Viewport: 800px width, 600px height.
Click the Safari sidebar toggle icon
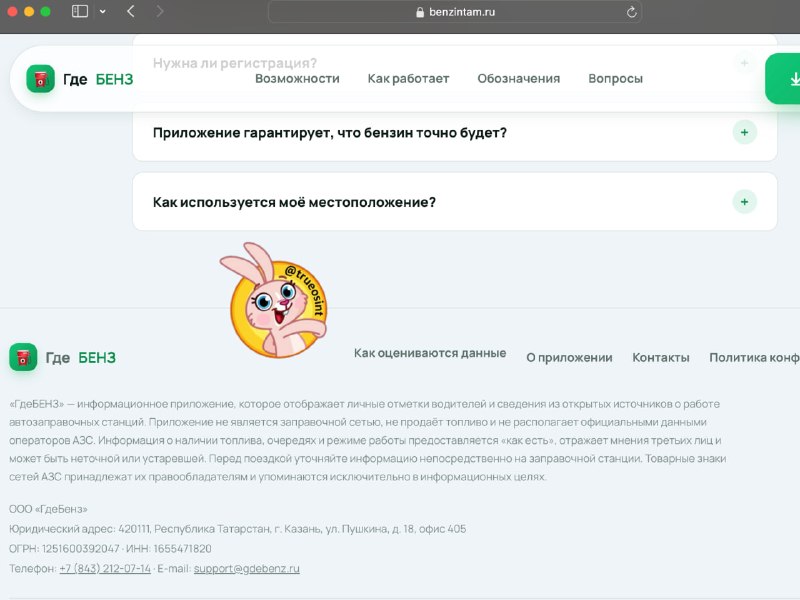[x=80, y=11]
